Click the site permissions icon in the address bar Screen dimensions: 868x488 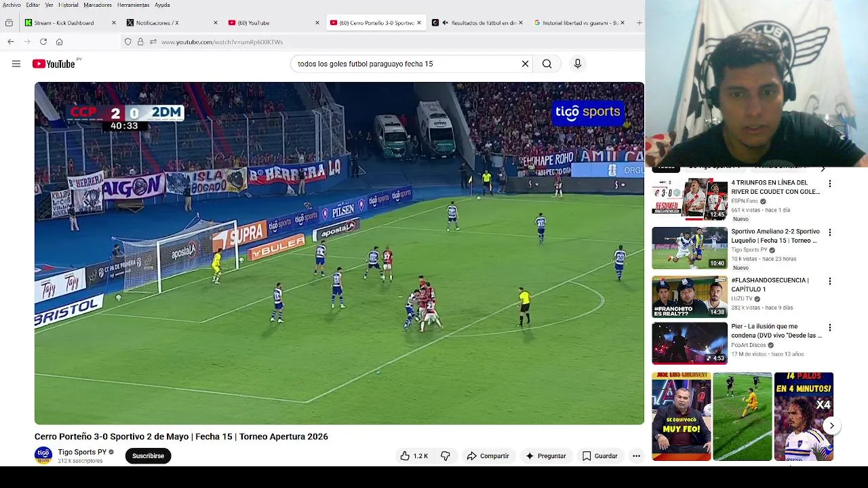click(x=153, y=42)
